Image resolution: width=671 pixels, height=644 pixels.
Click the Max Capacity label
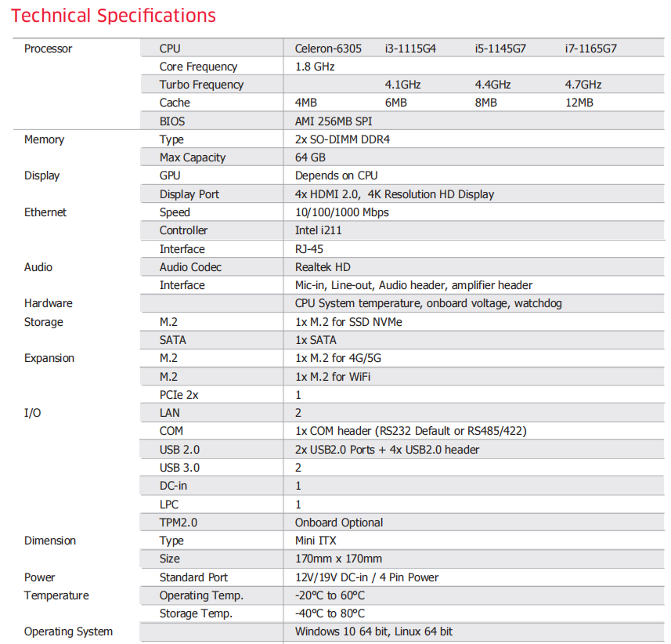(x=192, y=157)
